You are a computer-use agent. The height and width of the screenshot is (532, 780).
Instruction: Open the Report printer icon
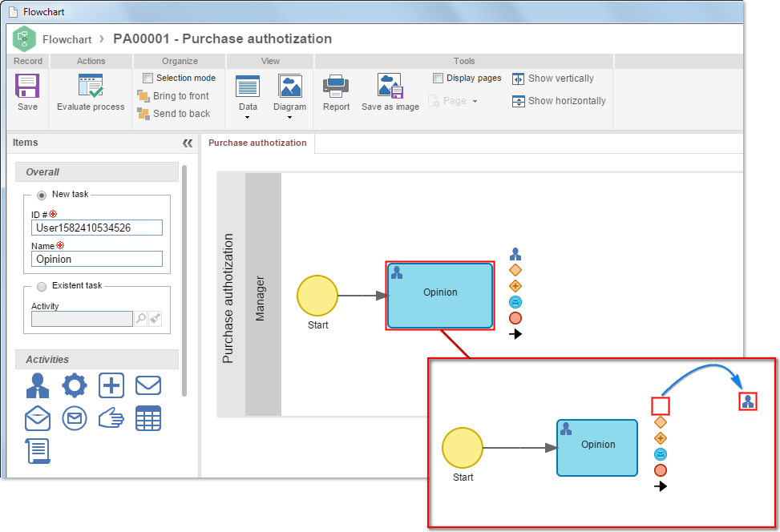(336, 86)
